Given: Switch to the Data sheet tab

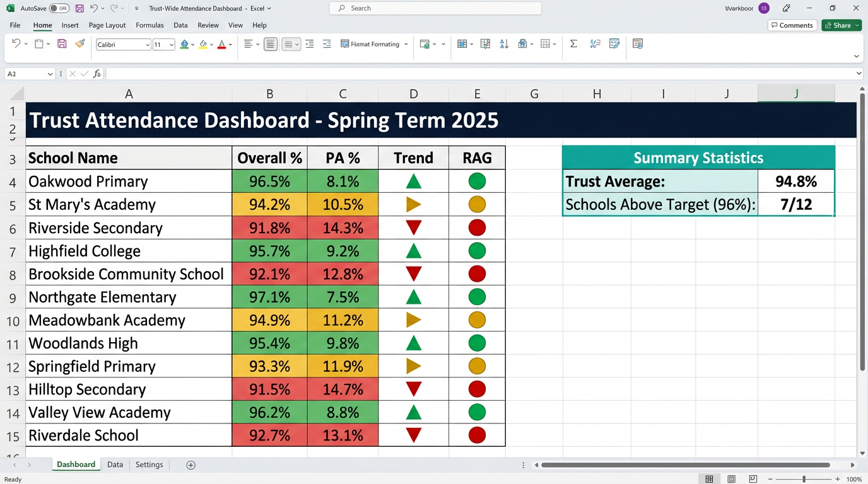Looking at the screenshot, I should coord(115,464).
